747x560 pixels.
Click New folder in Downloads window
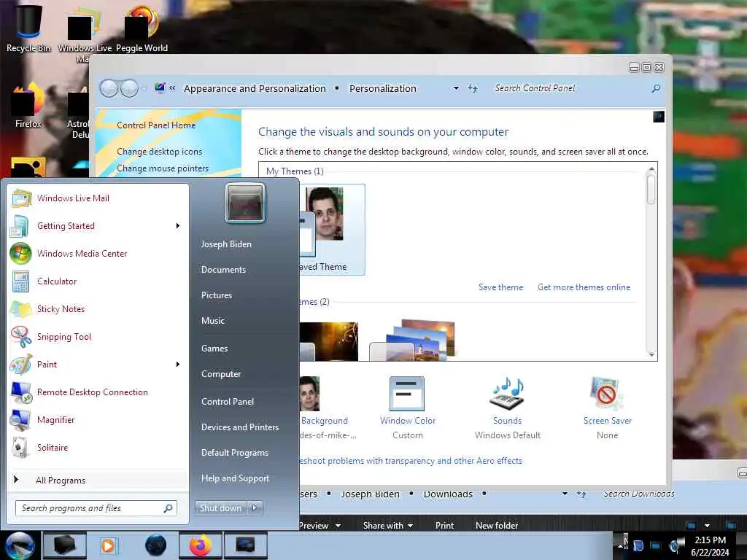coord(497,525)
